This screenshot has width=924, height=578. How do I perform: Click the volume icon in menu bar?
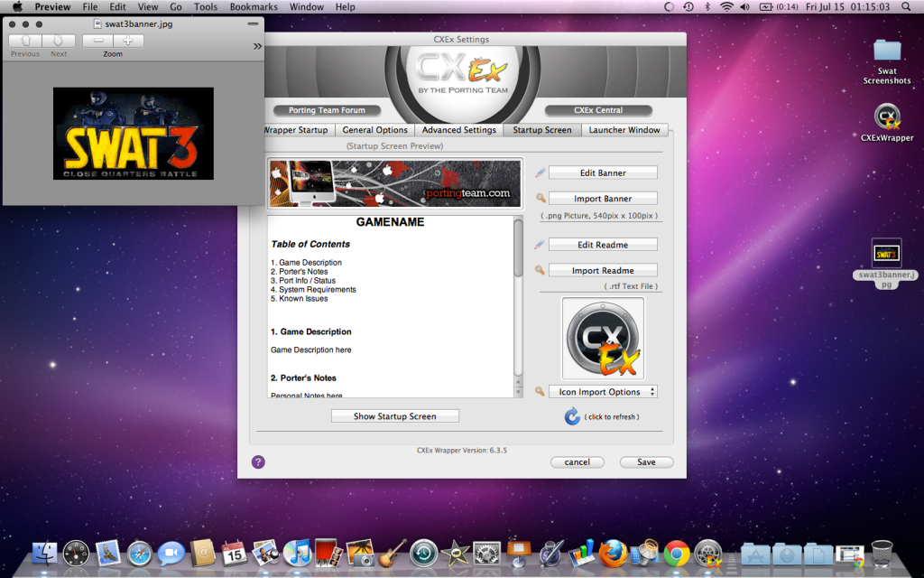[x=744, y=7]
